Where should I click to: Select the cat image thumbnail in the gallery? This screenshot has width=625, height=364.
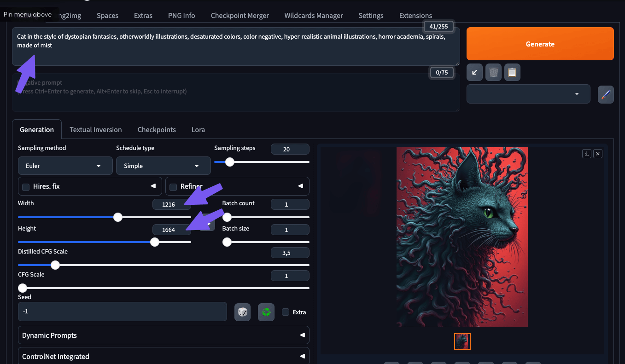(x=462, y=341)
